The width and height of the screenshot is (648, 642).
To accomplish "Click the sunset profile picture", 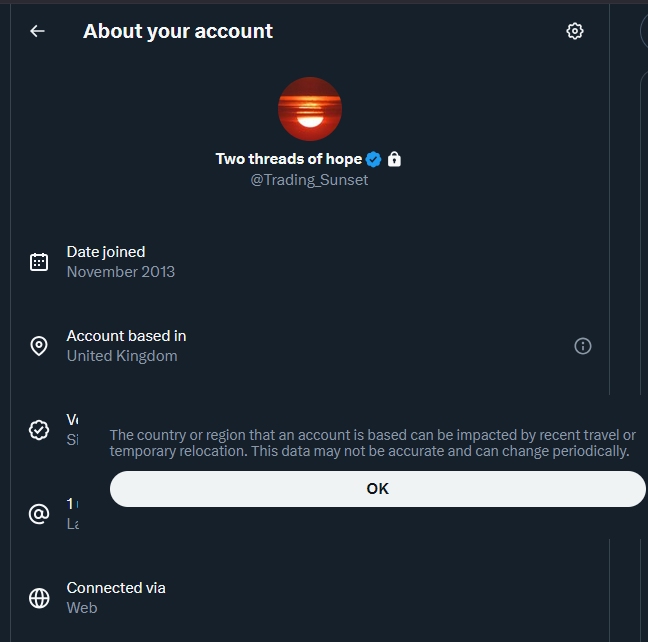I will coord(310,108).
